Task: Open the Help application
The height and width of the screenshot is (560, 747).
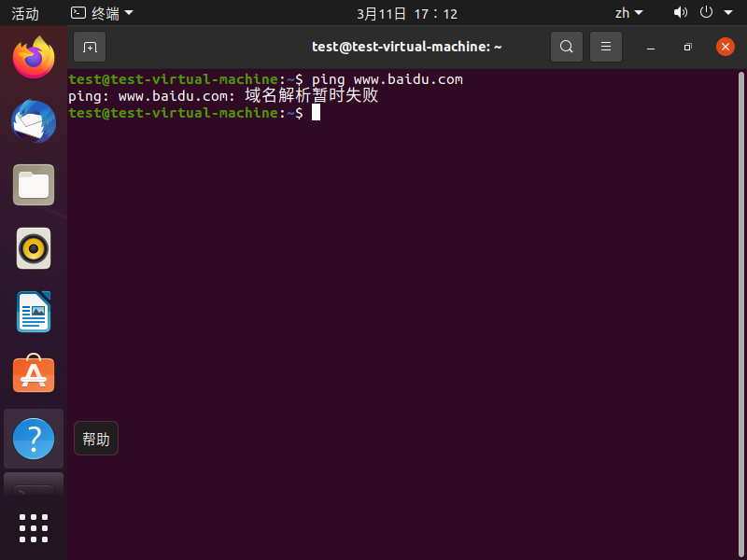Action: [34, 439]
